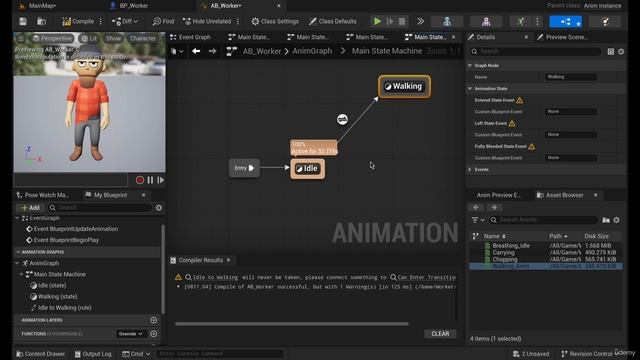Select the Idle to Walking transition icon

tap(342, 119)
